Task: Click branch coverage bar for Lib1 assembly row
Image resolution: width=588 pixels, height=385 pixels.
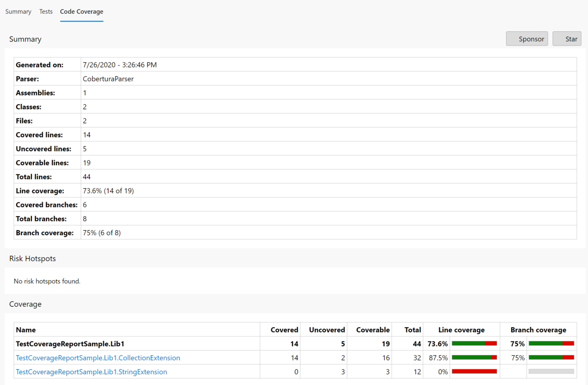Action: [551, 344]
